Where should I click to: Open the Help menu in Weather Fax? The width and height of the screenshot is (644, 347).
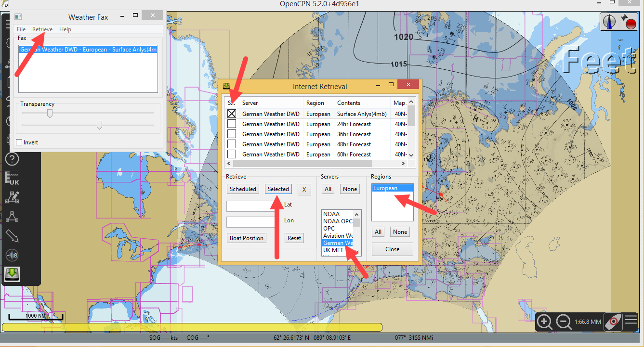[x=65, y=29]
